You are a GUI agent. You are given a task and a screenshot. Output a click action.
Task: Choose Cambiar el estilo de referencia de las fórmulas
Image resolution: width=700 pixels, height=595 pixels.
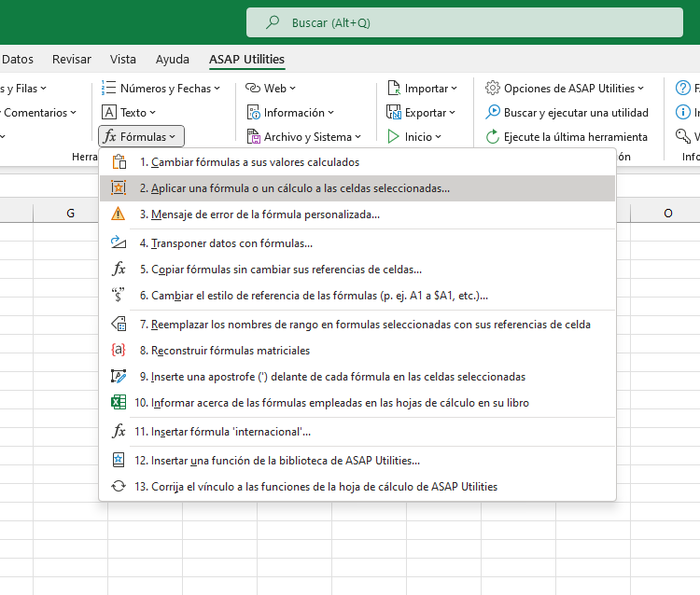tap(357, 296)
